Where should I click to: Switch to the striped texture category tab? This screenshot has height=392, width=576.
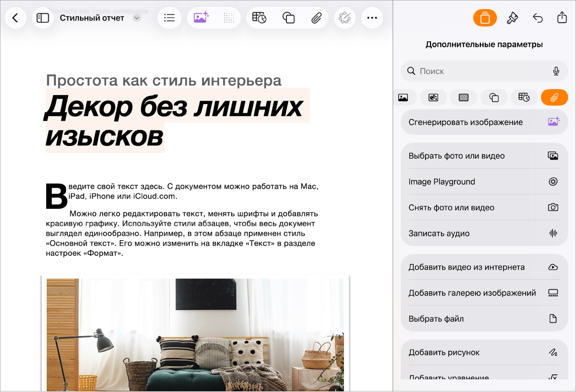[464, 97]
